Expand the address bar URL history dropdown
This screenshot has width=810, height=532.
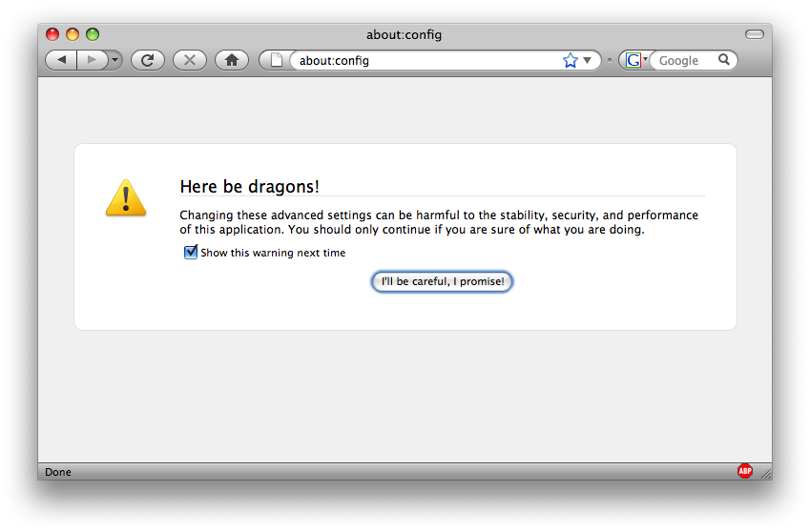(x=588, y=60)
